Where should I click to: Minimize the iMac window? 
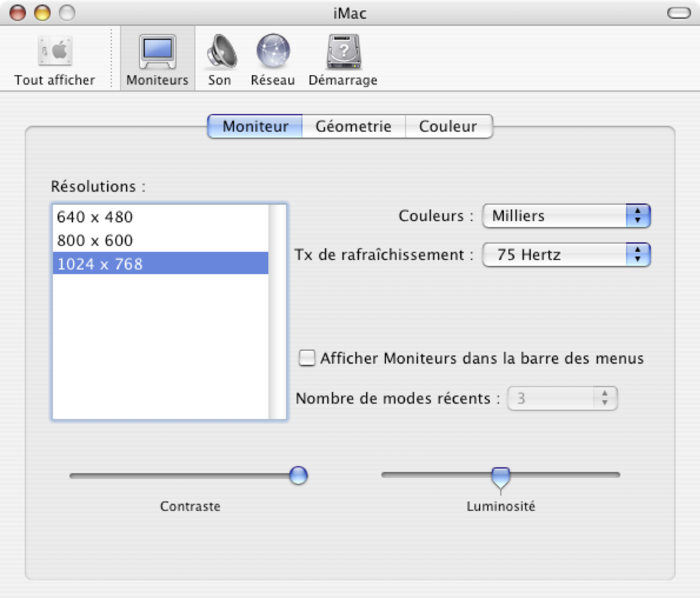(x=42, y=12)
